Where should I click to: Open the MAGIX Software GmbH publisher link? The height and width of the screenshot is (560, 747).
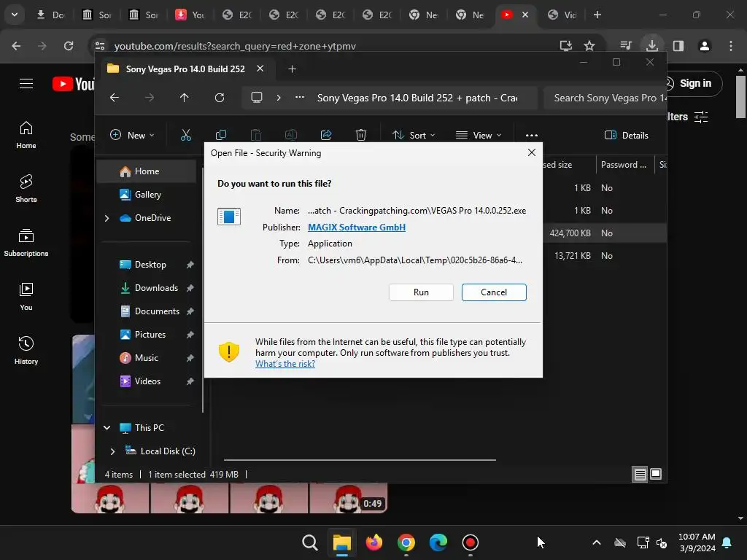click(x=356, y=227)
